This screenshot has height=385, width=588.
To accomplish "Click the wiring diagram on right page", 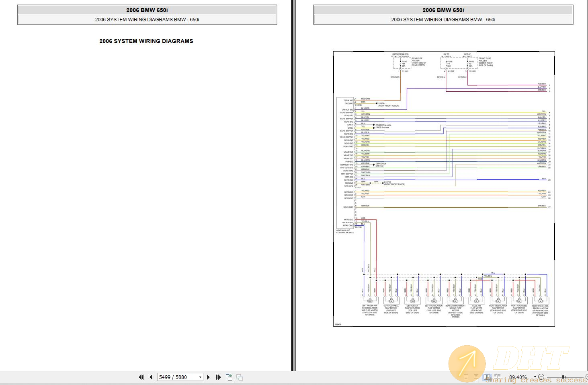I will (x=444, y=189).
